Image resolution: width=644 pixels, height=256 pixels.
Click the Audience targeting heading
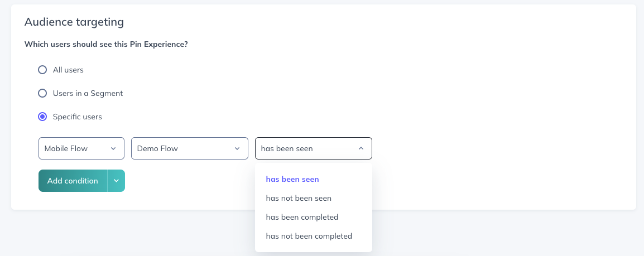(74, 22)
